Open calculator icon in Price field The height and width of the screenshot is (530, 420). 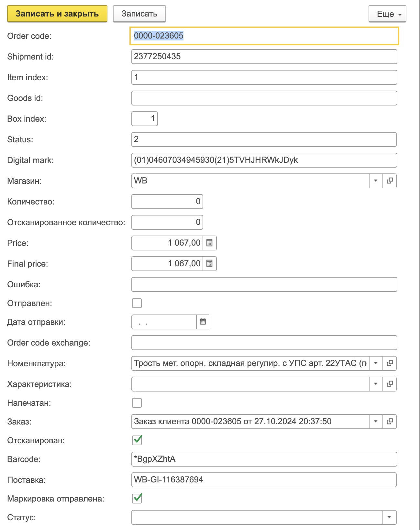point(209,243)
